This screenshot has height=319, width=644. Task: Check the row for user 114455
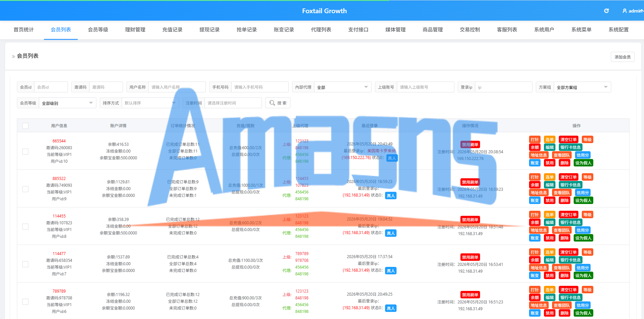[x=25, y=227]
